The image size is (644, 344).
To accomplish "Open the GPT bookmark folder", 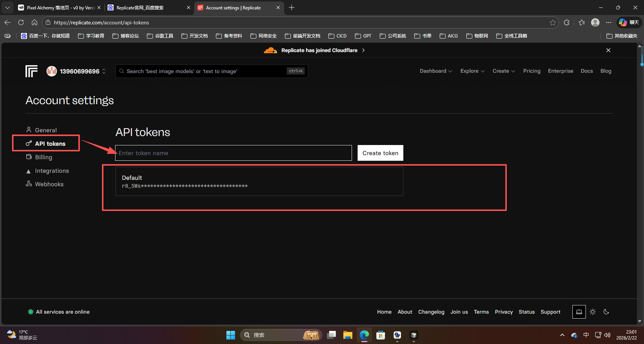I will coord(363,36).
